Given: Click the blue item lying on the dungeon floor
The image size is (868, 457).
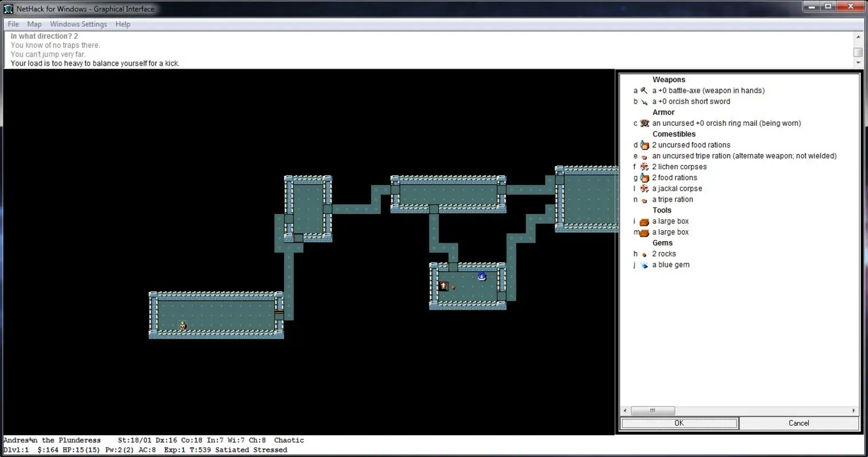Looking at the screenshot, I should 481,276.
